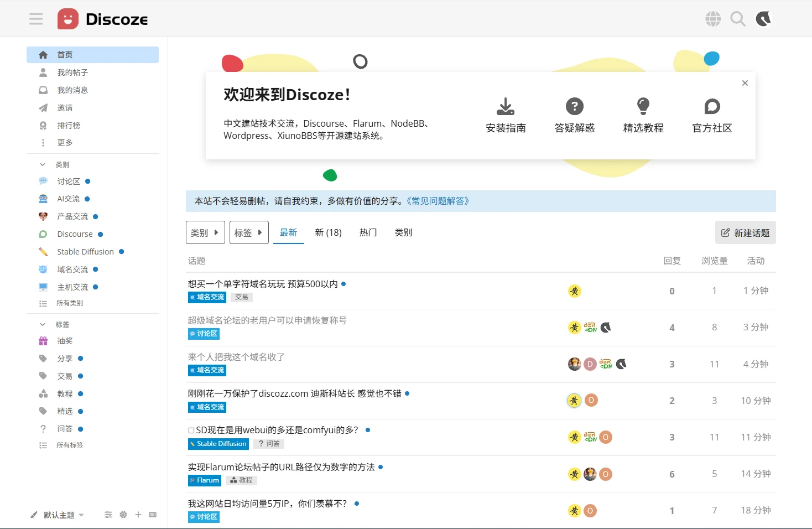Open the settings gear at the sidebar bottom
This screenshot has height=529, width=812.
(x=123, y=515)
